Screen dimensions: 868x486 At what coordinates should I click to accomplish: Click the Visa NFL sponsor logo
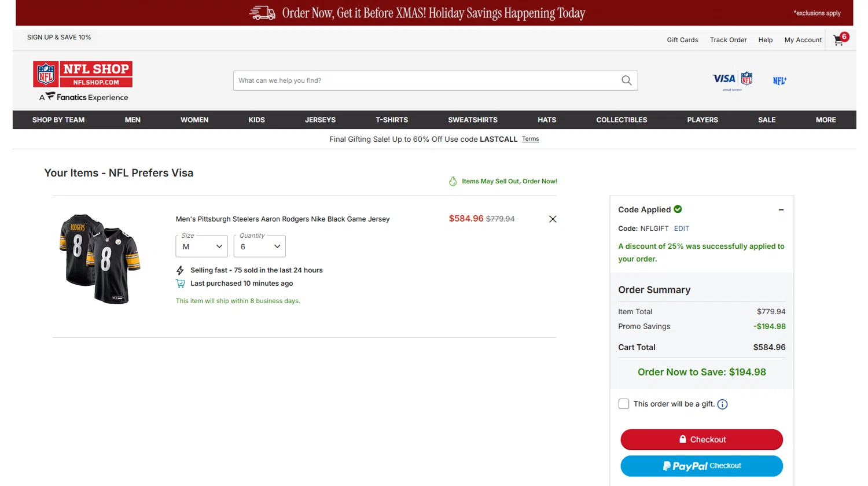click(733, 80)
